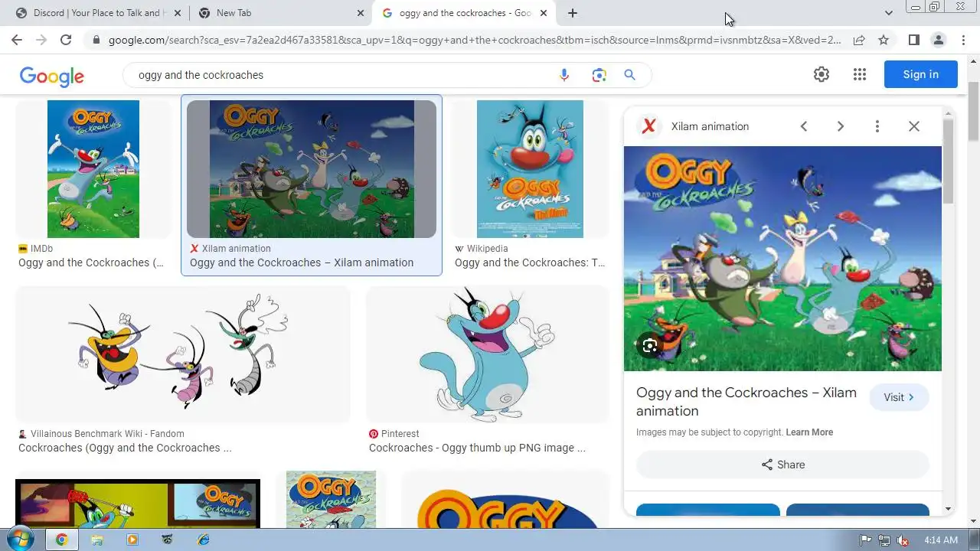Open more options in the preview panel
980x551 pixels.
coord(877,126)
